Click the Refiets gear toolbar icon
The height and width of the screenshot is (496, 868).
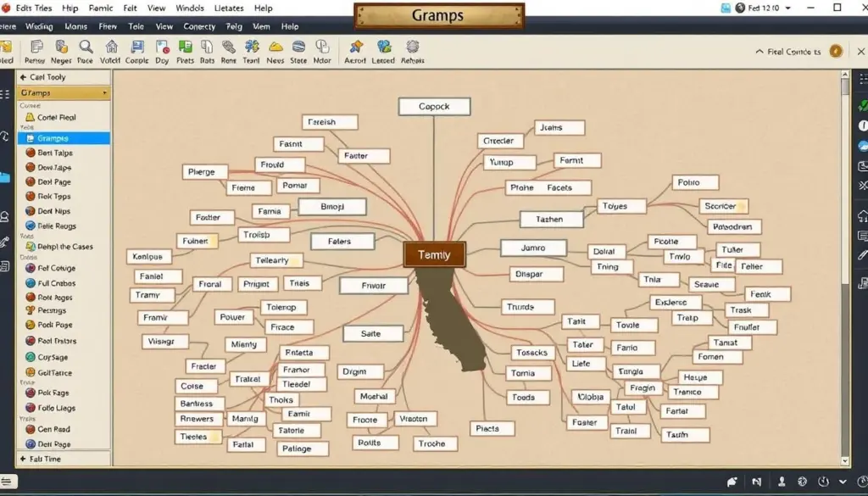tap(413, 47)
